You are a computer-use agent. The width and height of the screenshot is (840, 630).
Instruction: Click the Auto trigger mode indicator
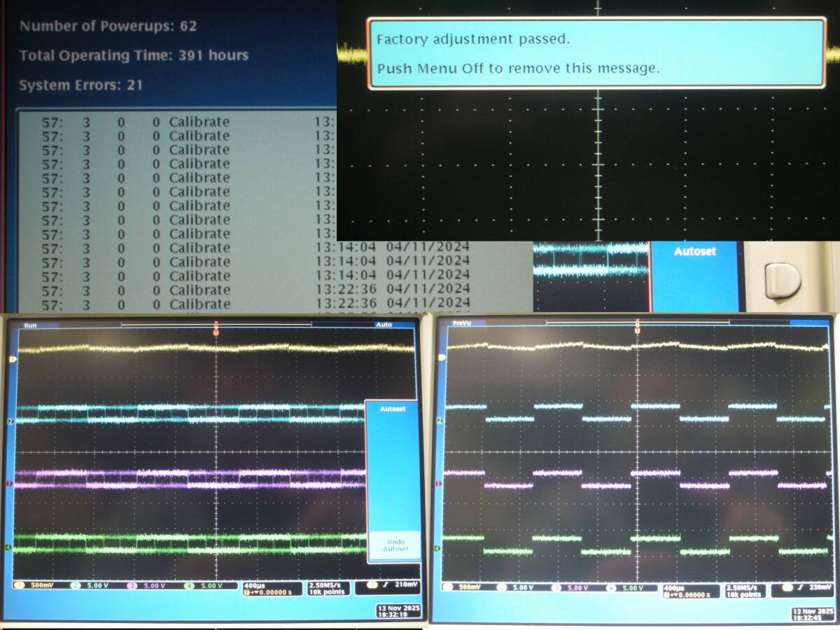pos(384,325)
